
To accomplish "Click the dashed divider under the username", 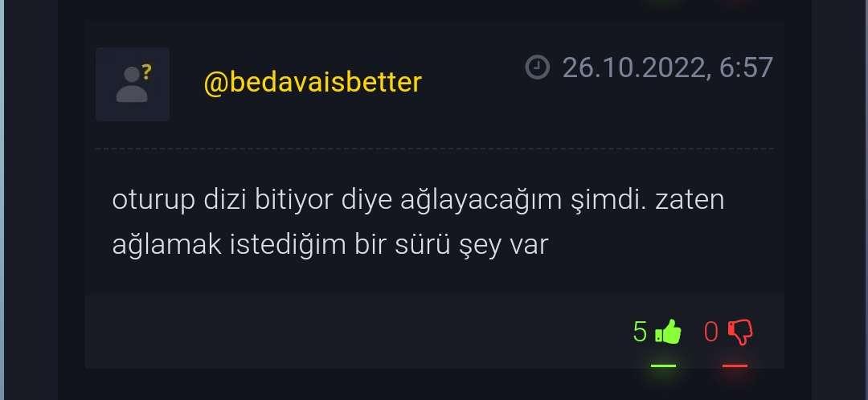I will (435, 149).
